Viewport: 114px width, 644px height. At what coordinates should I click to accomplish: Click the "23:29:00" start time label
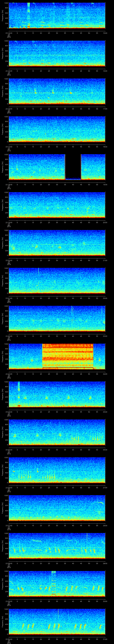[x=9, y=601]
